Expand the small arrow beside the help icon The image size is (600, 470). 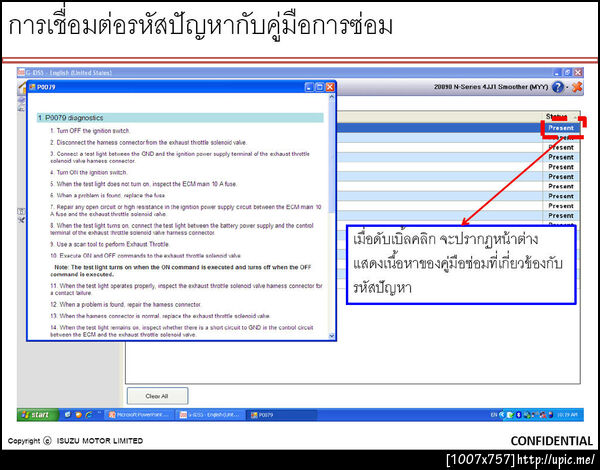[567, 87]
